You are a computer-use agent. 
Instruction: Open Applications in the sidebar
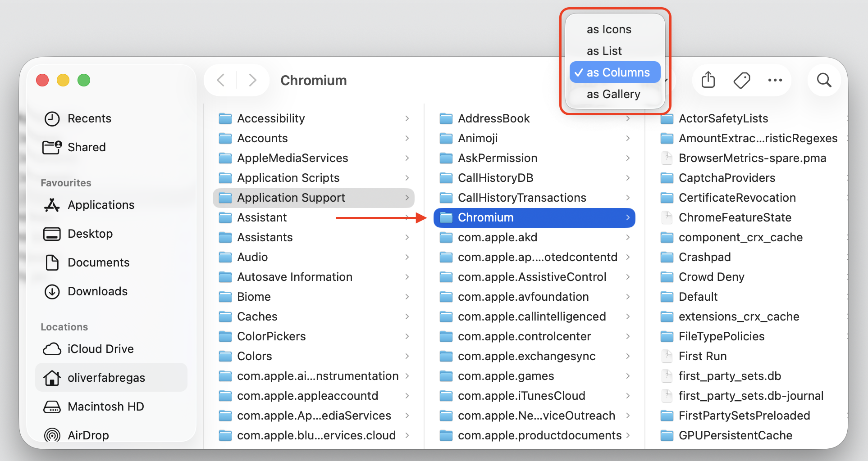(111, 205)
